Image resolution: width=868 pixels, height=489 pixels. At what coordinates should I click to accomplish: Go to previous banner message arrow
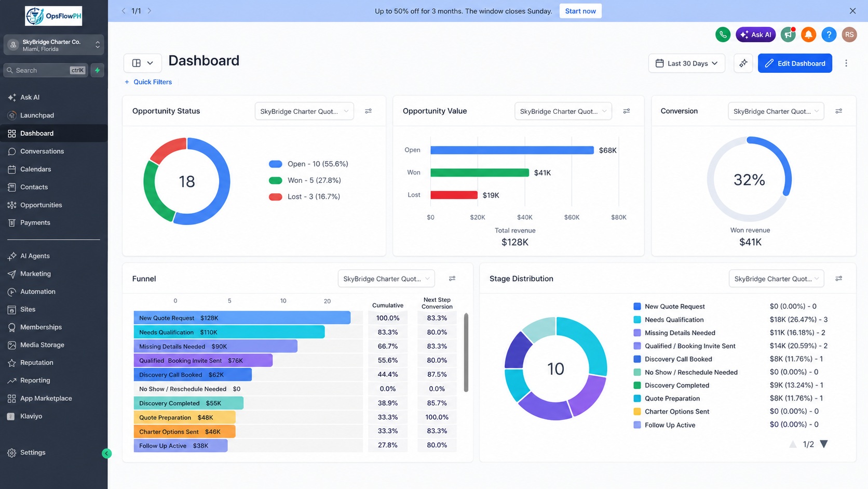click(x=123, y=11)
